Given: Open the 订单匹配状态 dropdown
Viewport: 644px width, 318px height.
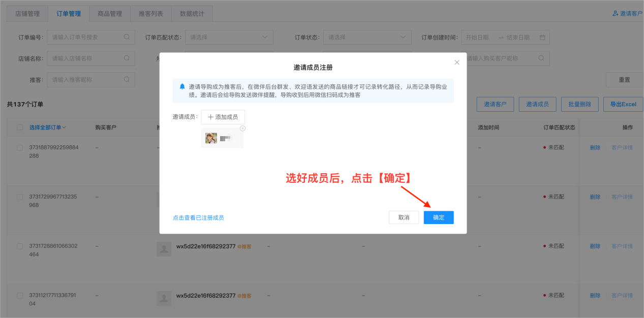Looking at the screenshot, I should coord(229,37).
